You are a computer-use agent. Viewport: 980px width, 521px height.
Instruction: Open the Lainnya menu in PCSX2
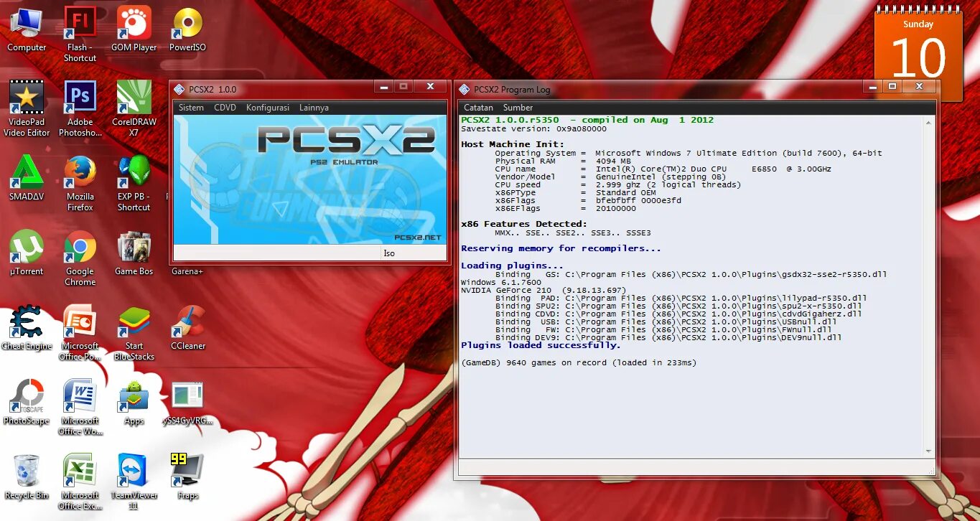[314, 108]
